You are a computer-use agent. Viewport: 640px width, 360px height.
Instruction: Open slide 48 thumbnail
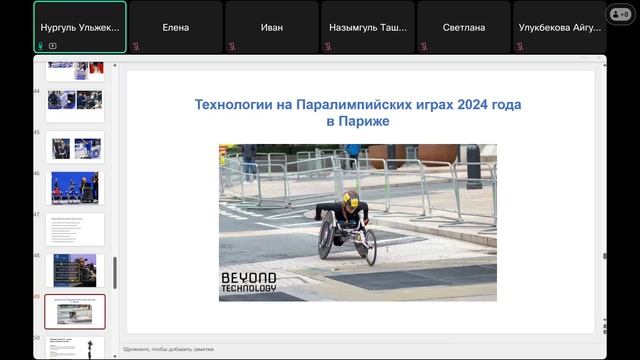pyautogui.click(x=75, y=271)
